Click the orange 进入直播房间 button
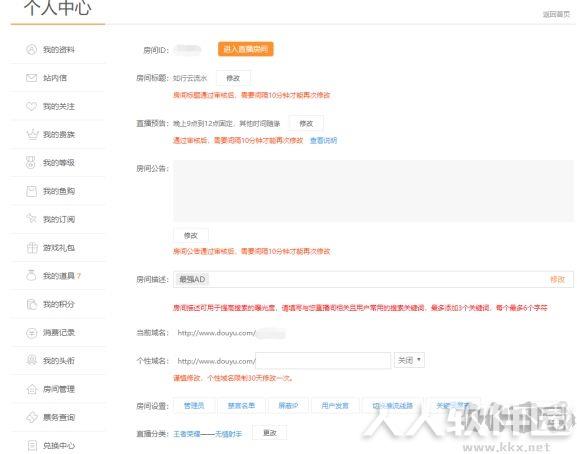This screenshot has height=454, width=577. (x=245, y=49)
